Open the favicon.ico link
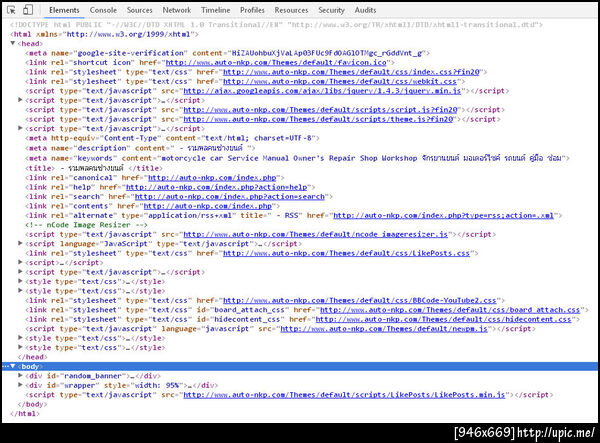 (276, 62)
